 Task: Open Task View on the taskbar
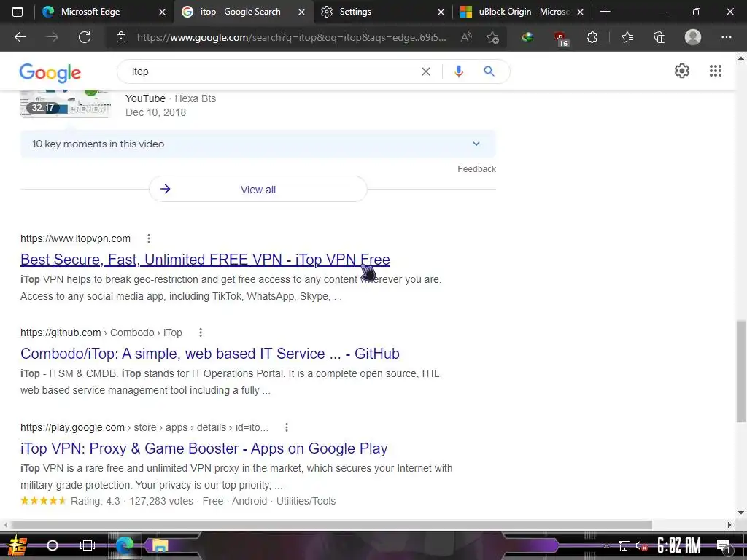pos(88,545)
